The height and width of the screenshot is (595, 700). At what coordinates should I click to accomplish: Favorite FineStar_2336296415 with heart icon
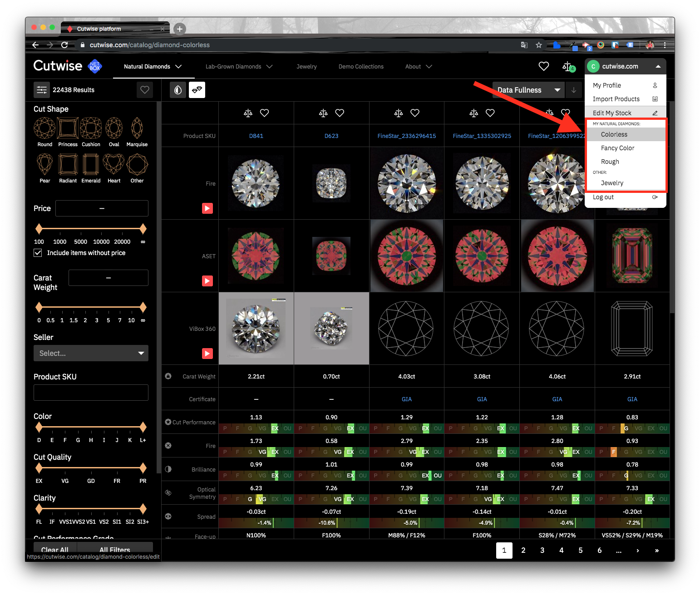click(415, 113)
